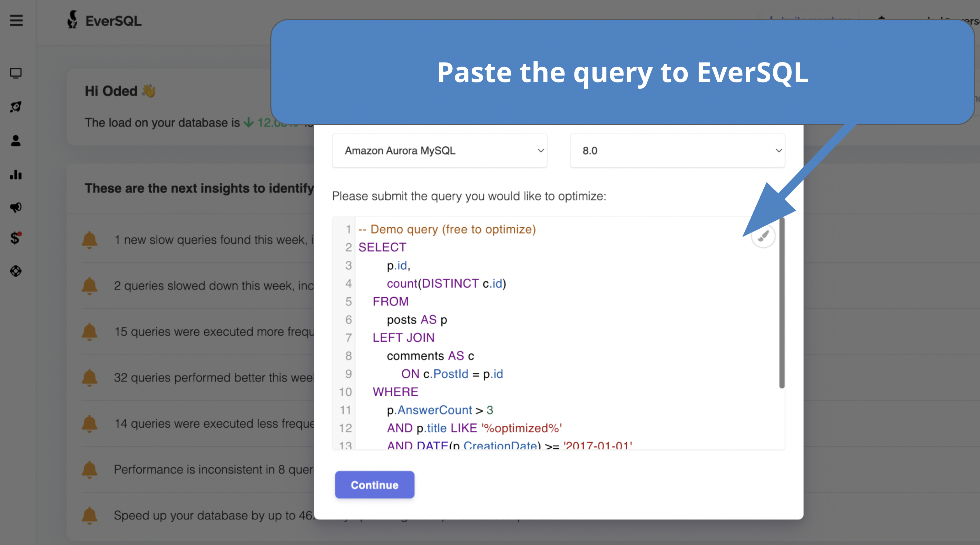Click bell icon for new slow queries
Screen dimensions: 980x545
click(89, 240)
